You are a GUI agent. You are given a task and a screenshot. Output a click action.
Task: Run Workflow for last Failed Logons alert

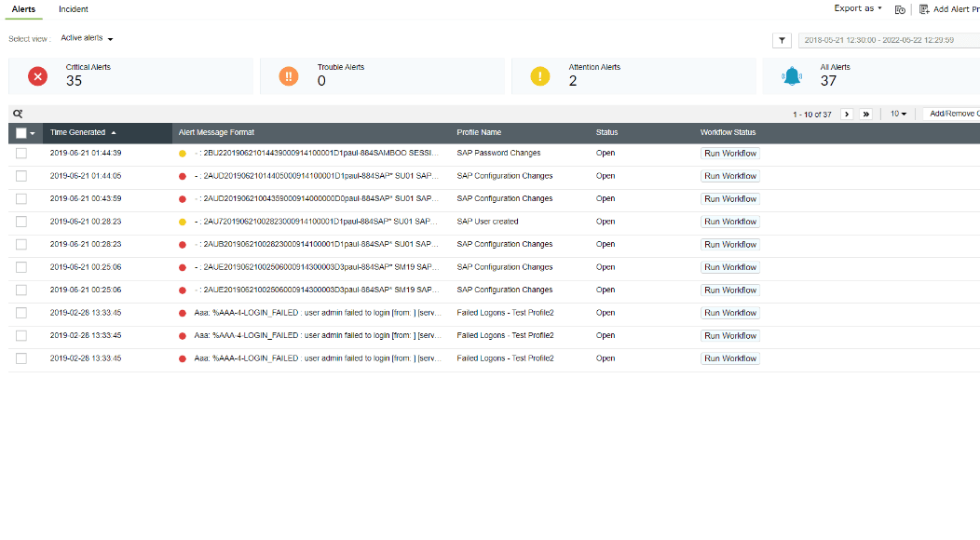[x=730, y=358]
